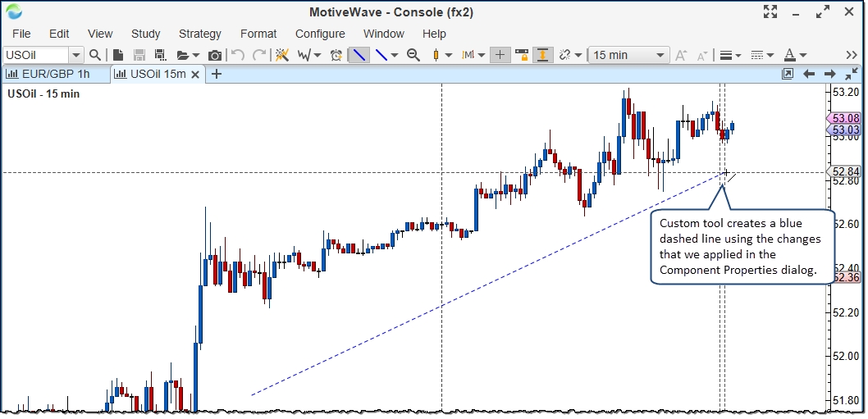Click the USOil - 15 min chart title
868x419 pixels.
click(x=43, y=93)
